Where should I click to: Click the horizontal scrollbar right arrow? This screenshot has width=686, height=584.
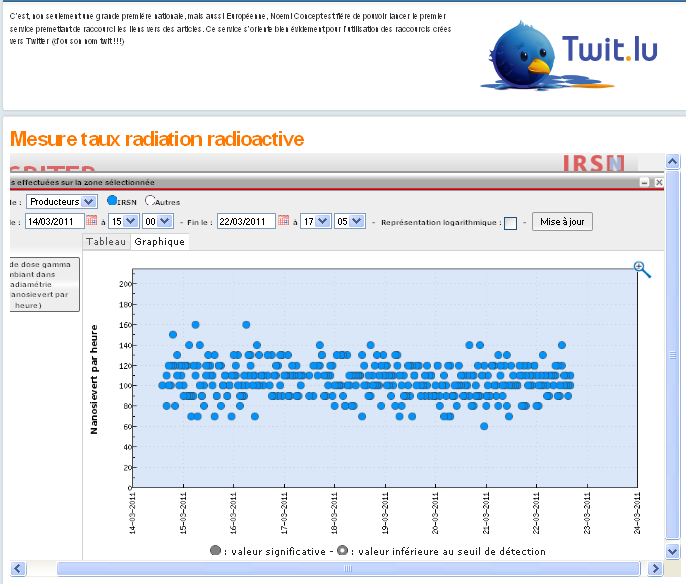656,568
